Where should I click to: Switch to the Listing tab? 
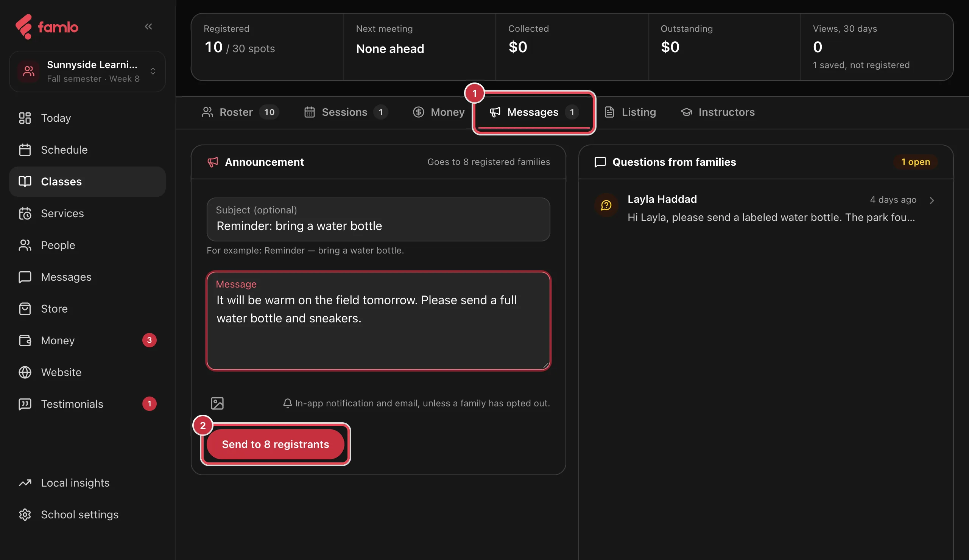point(630,112)
